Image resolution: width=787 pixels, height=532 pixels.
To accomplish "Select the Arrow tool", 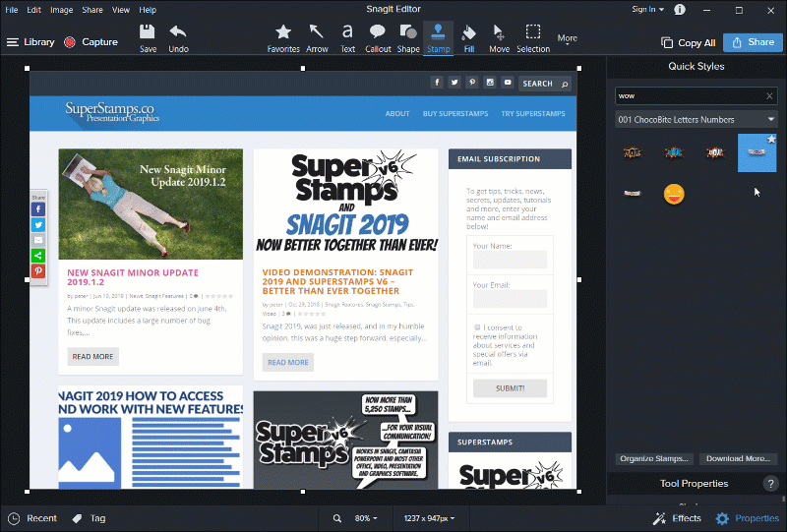I will point(317,38).
